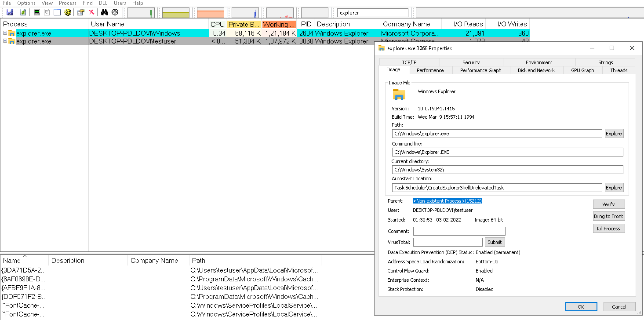Click the explorer filter search box
The height and width of the screenshot is (320, 644).
[x=372, y=12]
